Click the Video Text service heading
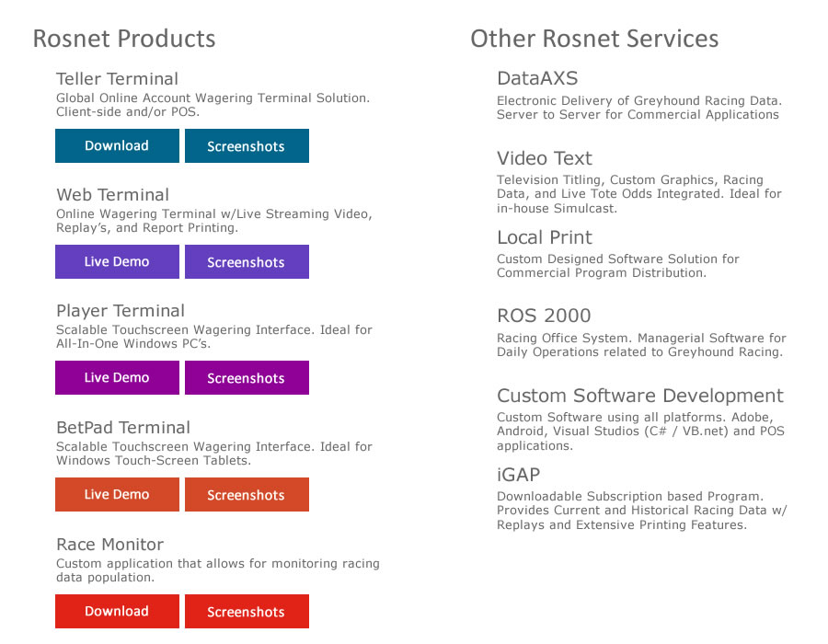This screenshot has width=828, height=644. click(x=545, y=158)
